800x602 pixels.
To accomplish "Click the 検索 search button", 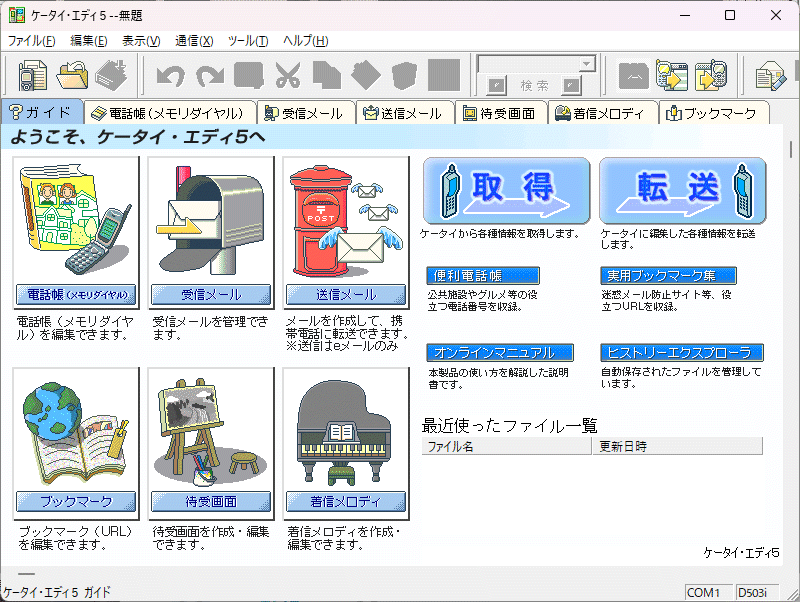I will click(x=533, y=86).
